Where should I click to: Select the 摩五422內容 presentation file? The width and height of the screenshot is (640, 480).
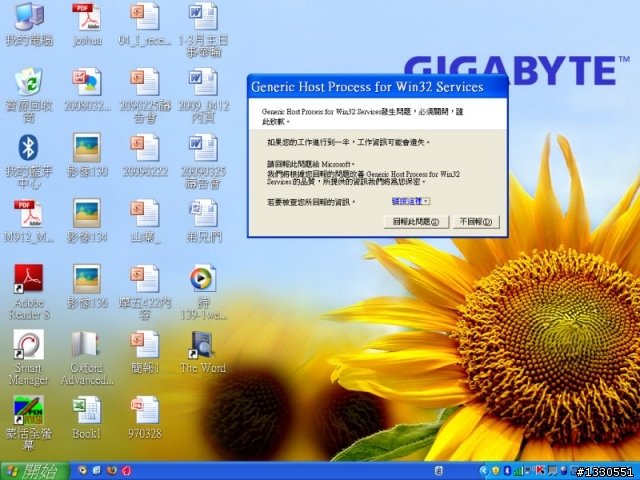(145, 292)
